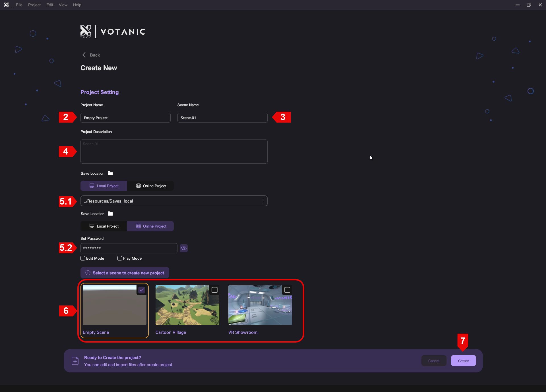Enable the Play Mode checkbox
Viewport: 546px width, 392px height.
pyautogui.click(x=120, y=258)
